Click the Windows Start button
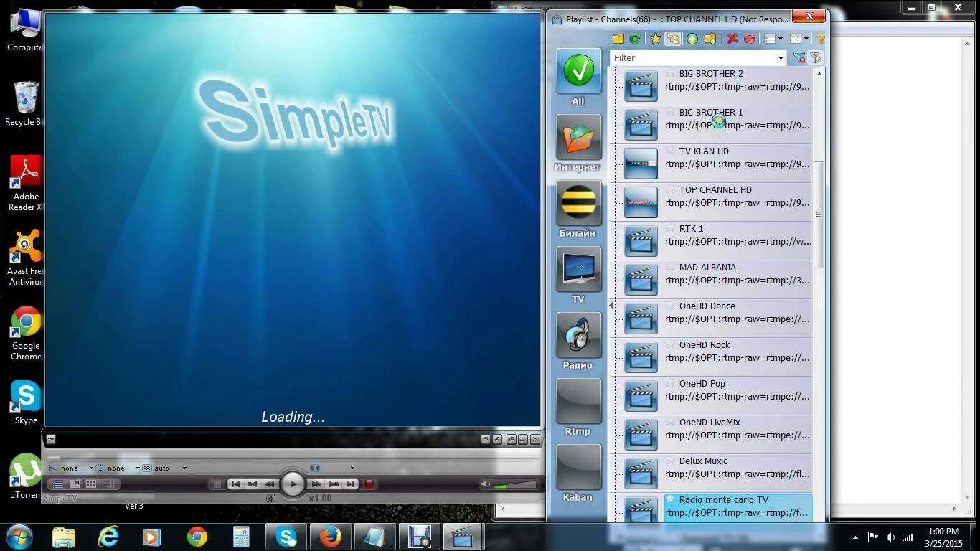The width and height of the screenshot is (980, 551). [19, 536]
